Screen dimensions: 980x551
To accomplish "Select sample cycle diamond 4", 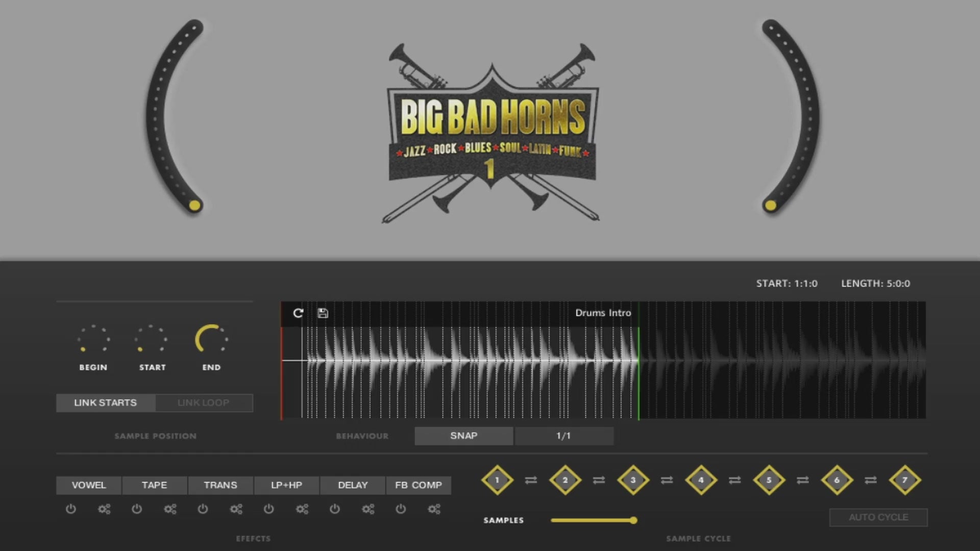I will (x=701, y=480).
